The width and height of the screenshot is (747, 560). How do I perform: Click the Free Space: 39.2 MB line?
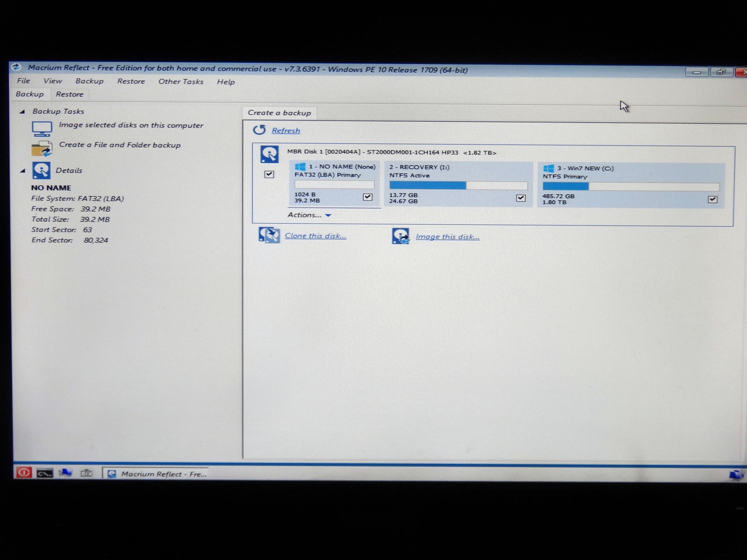pos(71,209)
